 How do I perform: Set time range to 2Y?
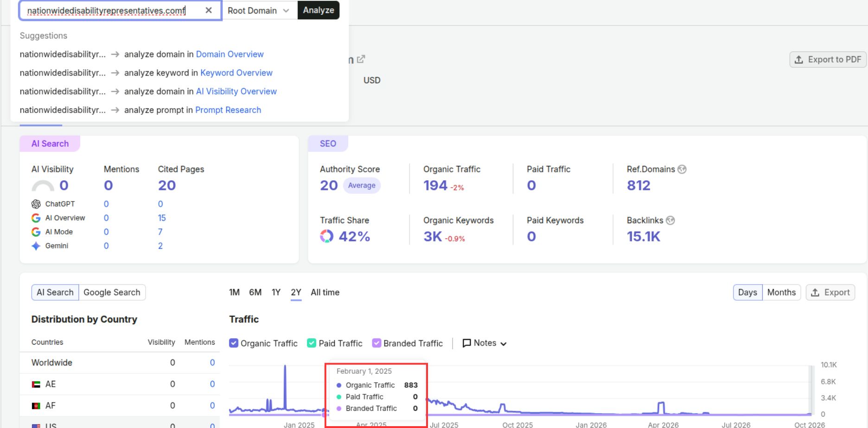296,292
